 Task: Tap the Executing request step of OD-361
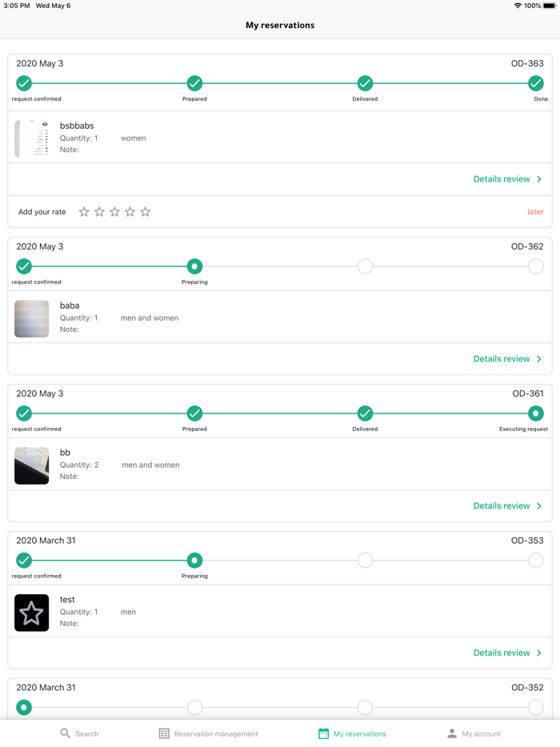[536, 413]
